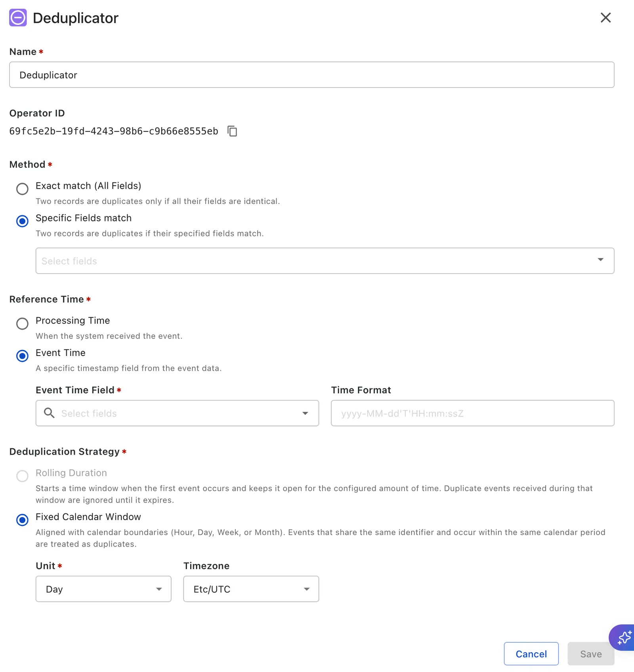Click the 'Event Time' option label
The height and width of the screenshot is (672, 634).
point(61,352)
